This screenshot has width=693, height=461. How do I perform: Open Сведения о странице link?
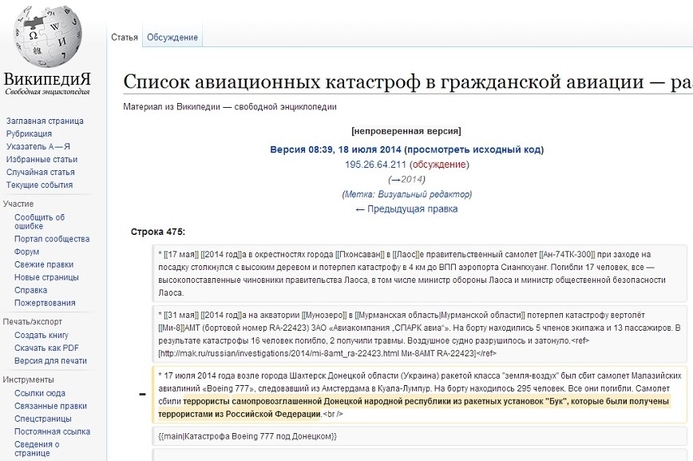pos(37,449)
